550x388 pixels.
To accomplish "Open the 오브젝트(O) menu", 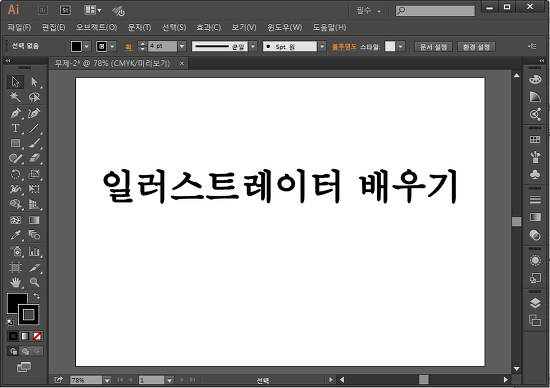I will tap(96, 27).
